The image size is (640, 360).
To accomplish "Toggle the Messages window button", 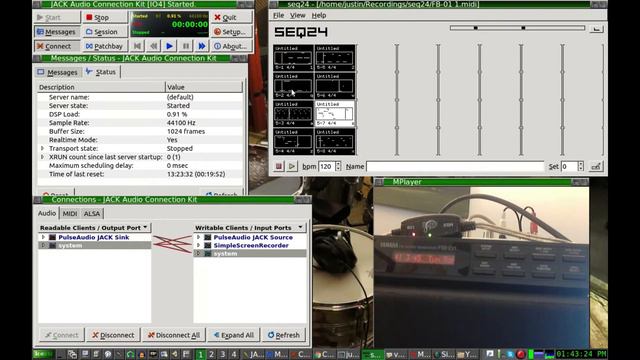I will coord(57,31).
